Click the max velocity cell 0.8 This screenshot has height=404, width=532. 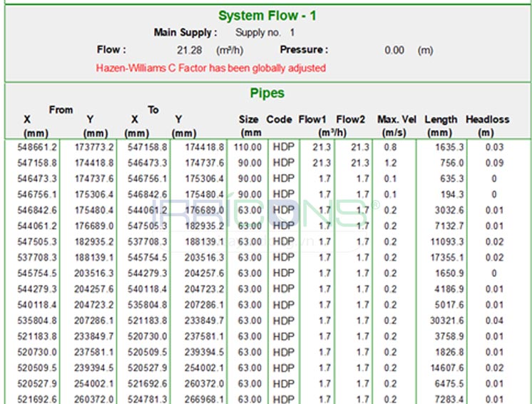[390, 148]
